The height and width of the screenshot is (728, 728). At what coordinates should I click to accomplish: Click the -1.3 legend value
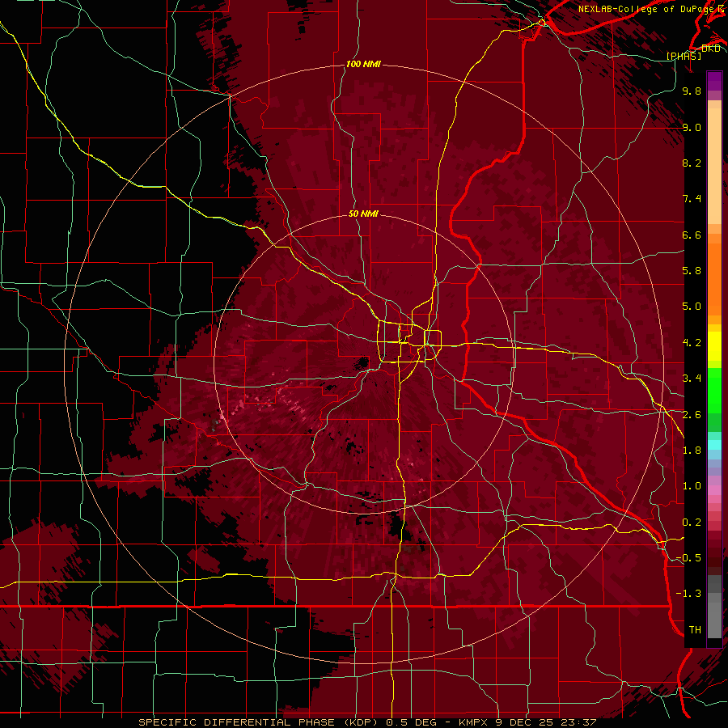(x=688, y=594)
